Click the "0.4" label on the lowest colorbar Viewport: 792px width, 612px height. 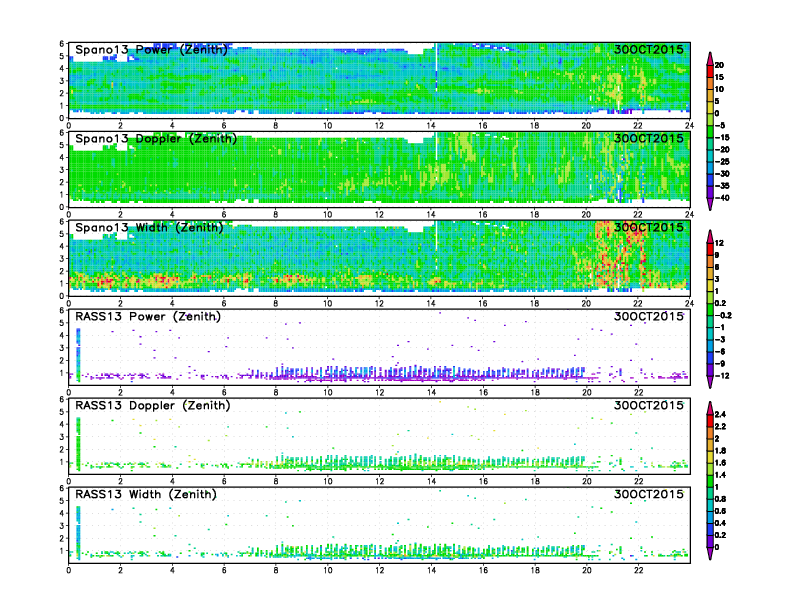(x=720, y=523)
